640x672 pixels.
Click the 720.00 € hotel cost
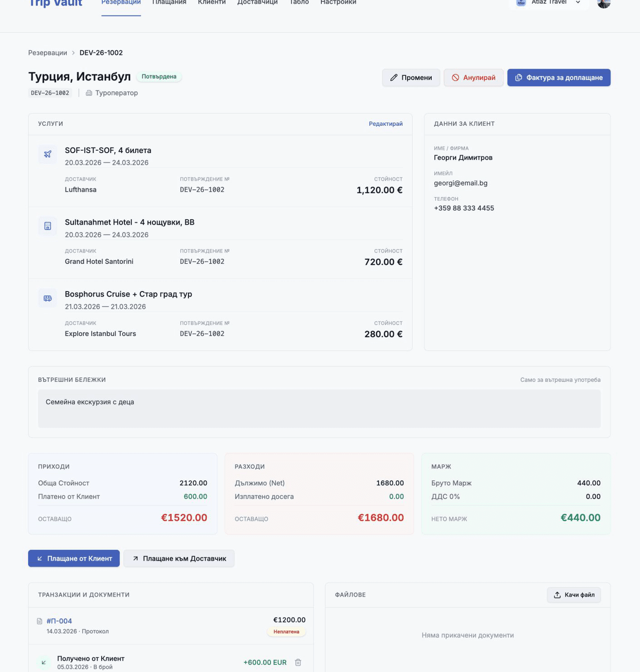(x=384, y=262)
